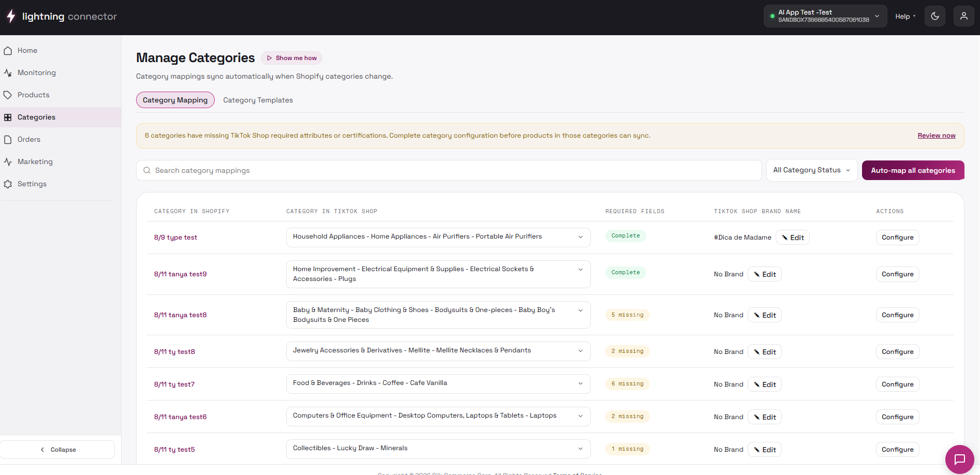Toggle dark mode moon icon
The width and height of the screenshot is (980, 475).
pyautogui.click(x=935, y=16)
